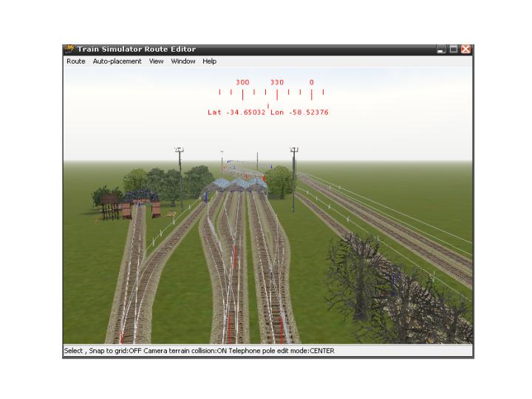The image size is (532, 399).
Task: Click the compass 300 heading marker
Action: tap(242, 83)
